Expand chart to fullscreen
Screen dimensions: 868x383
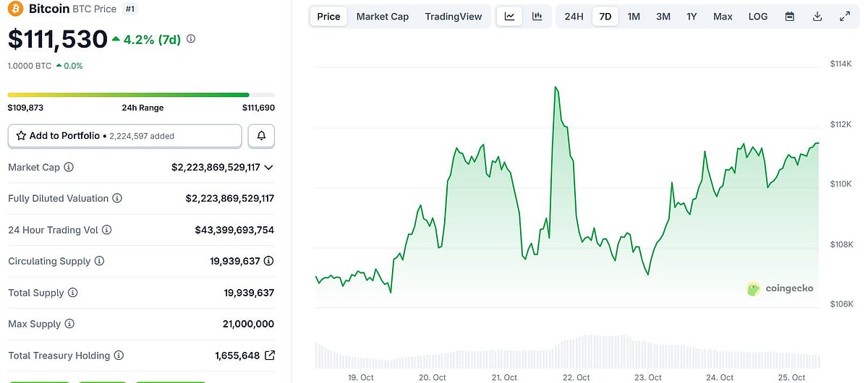coord(845,16)
